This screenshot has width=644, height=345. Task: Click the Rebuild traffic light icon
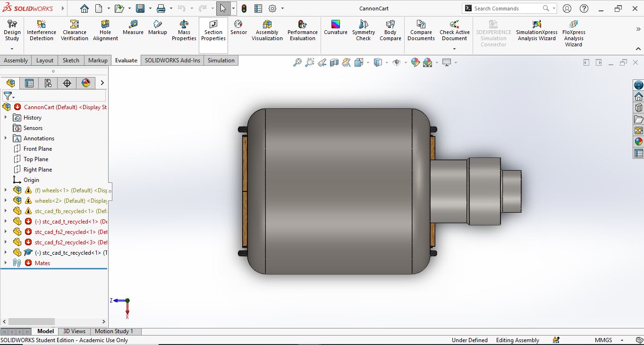pyautogui.click(x=244, y=9)
